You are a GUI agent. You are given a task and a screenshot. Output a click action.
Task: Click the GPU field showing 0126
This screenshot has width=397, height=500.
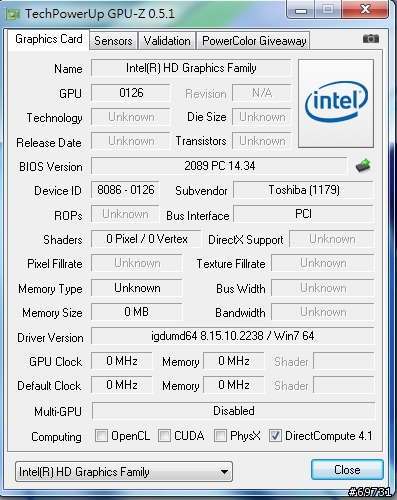tap(131, 93)
